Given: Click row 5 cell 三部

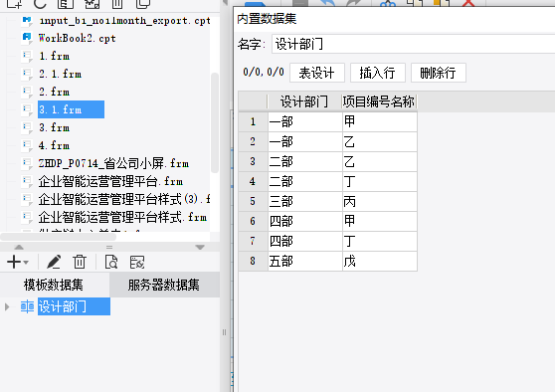Looking at the screenshot, I should (304, 202).
